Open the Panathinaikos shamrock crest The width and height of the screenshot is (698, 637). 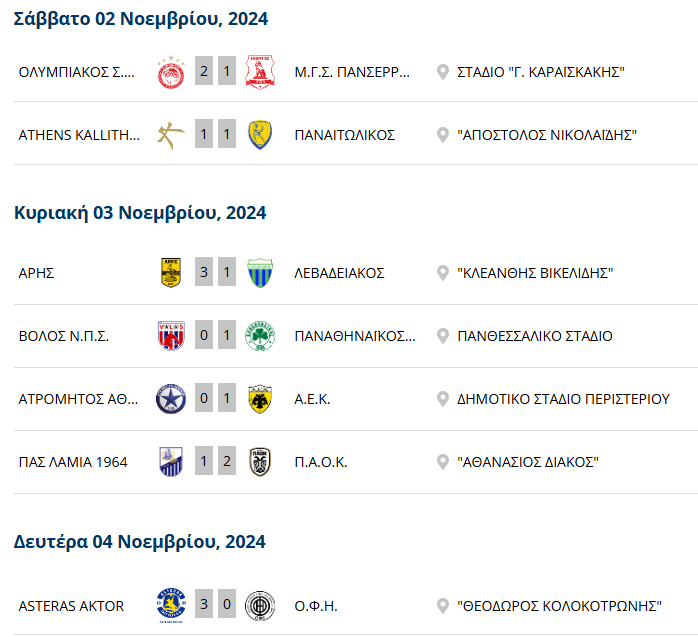pyautogui.click(x=260, y=336)
